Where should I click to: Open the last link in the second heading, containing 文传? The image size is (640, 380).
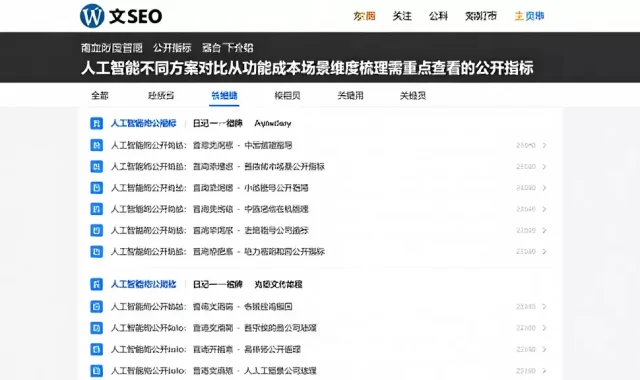pos(278,284)
